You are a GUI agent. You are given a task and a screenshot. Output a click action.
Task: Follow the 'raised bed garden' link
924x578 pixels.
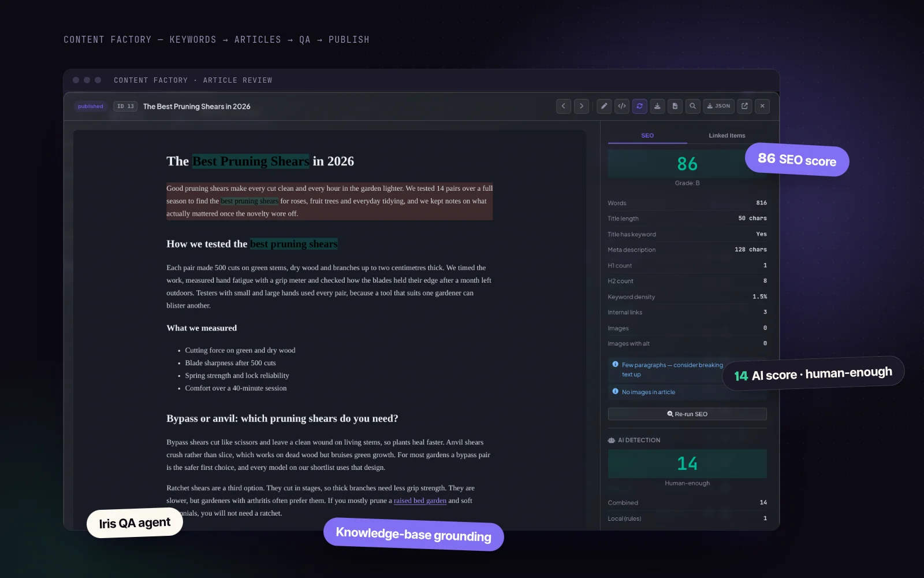click(420, 501)
